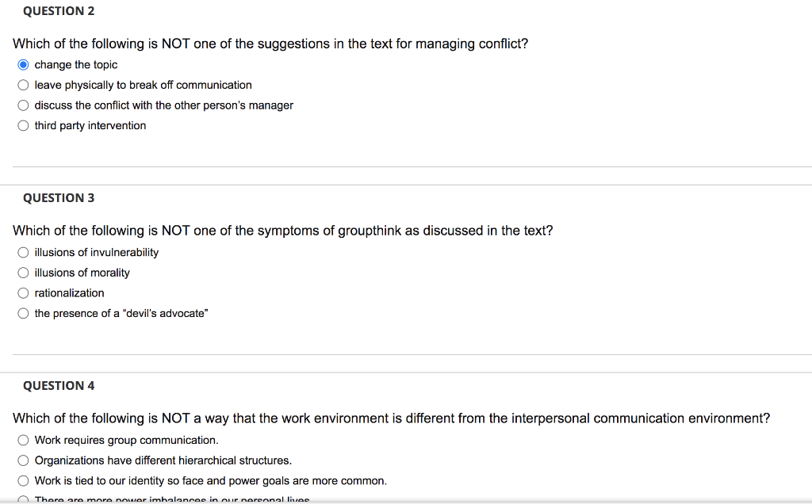Choose "illusions of morality" answer
This screenshot has width=812, height=504.
[23, 273]
